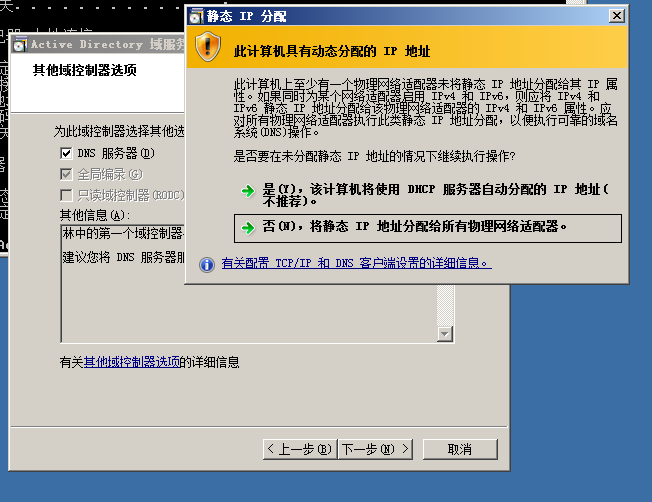Click the question text 是否要在未分配静态 IP 地址的情况下继续执行操作?

374,156
